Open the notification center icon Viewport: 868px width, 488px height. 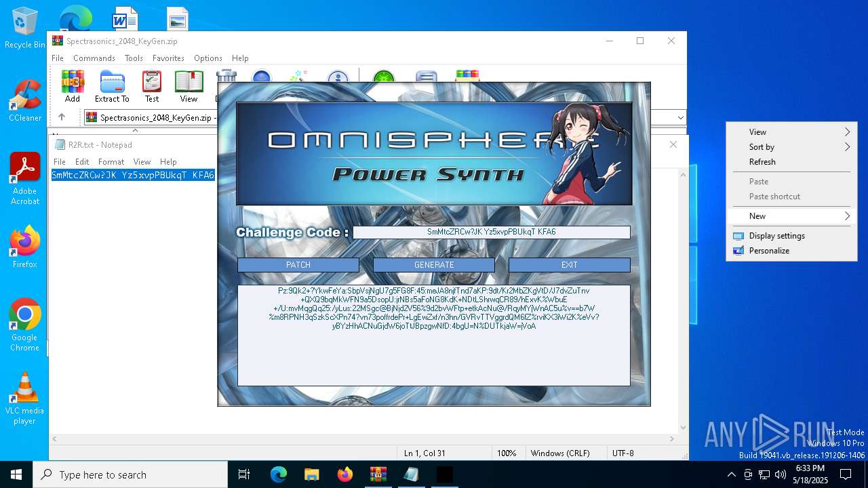click(x=846, y=474)
